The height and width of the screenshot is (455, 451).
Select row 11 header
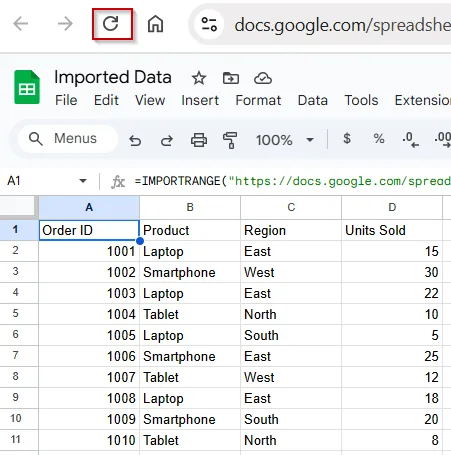19,440
